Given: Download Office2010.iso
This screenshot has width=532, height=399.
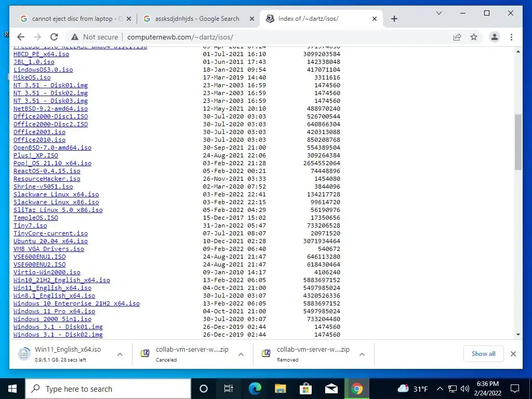Looking at the screenshot, I should (x=39, y=140).
